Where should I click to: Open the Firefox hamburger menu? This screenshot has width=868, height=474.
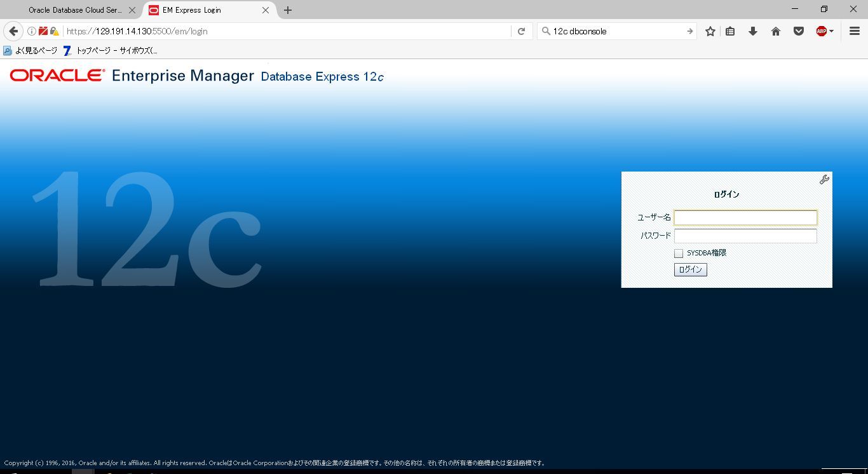[855, 31]
